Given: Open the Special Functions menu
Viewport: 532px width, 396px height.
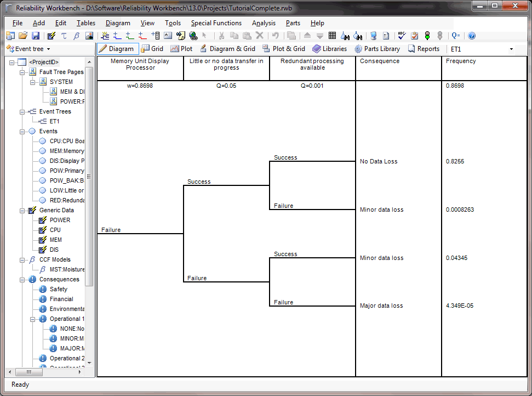Looking at the screenshot, I should pyautogui.click(x=216, y=23).
